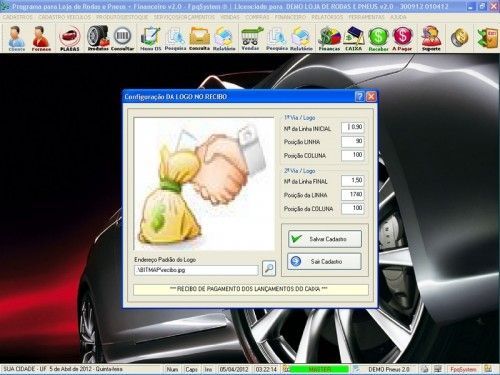
Task: Click the printer icon in the status bar
Action: coord(424,369)
